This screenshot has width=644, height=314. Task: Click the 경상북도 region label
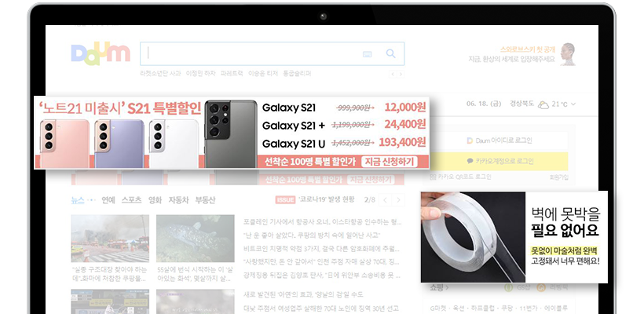pos(521,104)
